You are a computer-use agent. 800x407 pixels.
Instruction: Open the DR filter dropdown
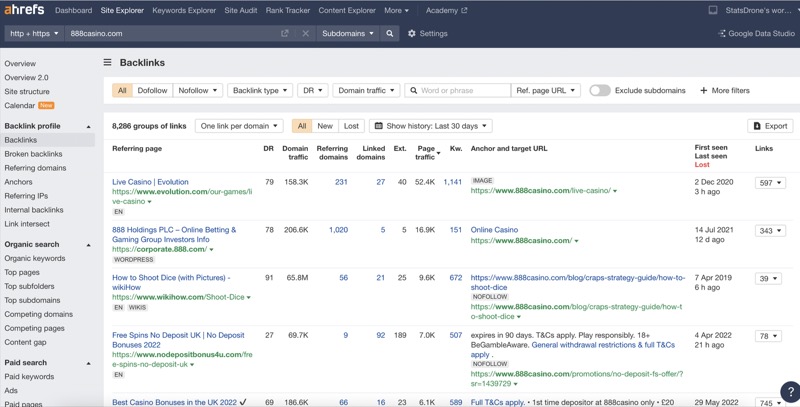click(x=312, y=90)
